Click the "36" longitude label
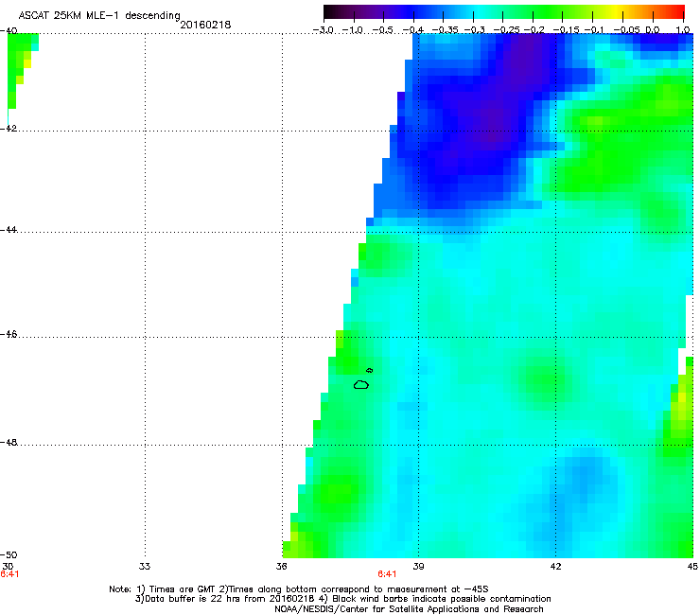700x615 pixels. (282, 567)
